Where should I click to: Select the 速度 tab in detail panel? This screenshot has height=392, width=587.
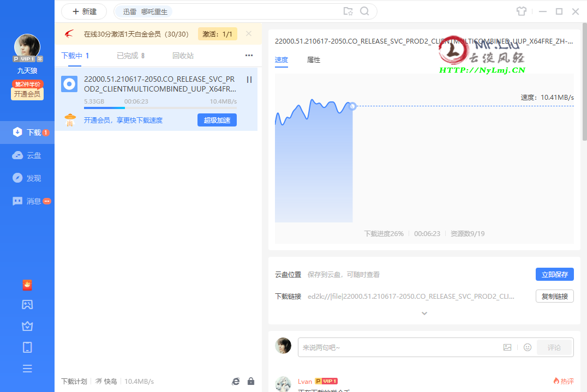[281, 60]
